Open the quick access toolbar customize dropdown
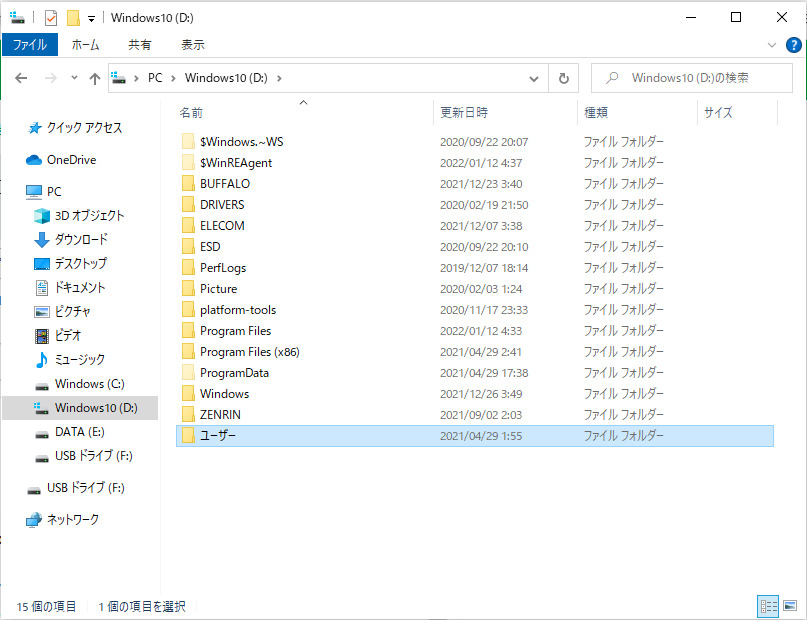 pyautogui.click(x=91, y=18)
